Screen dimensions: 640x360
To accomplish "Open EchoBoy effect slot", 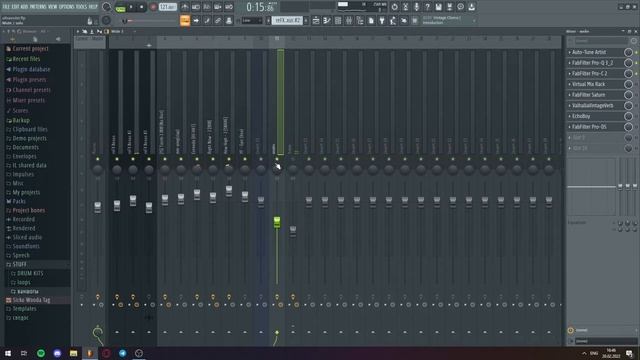I will coord(581,116).
